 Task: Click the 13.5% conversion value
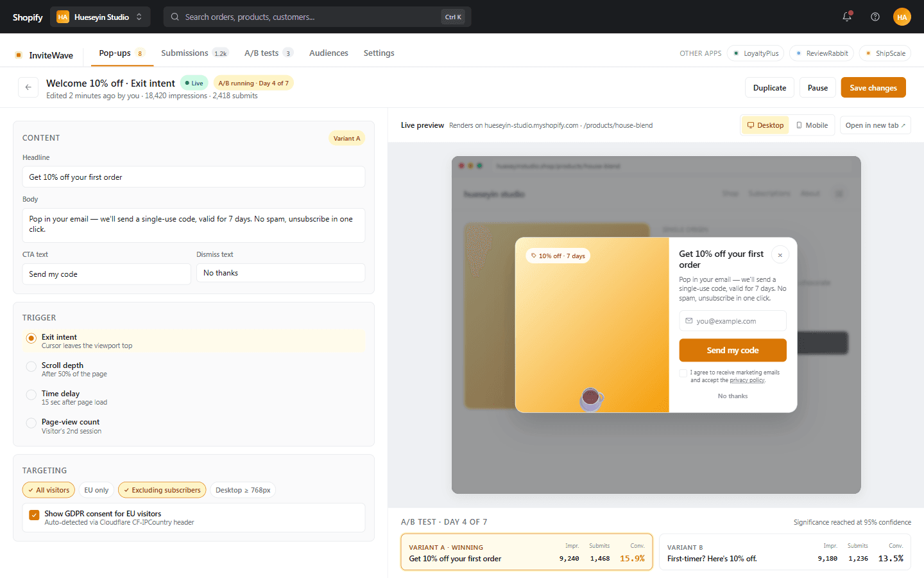(891, 558)
